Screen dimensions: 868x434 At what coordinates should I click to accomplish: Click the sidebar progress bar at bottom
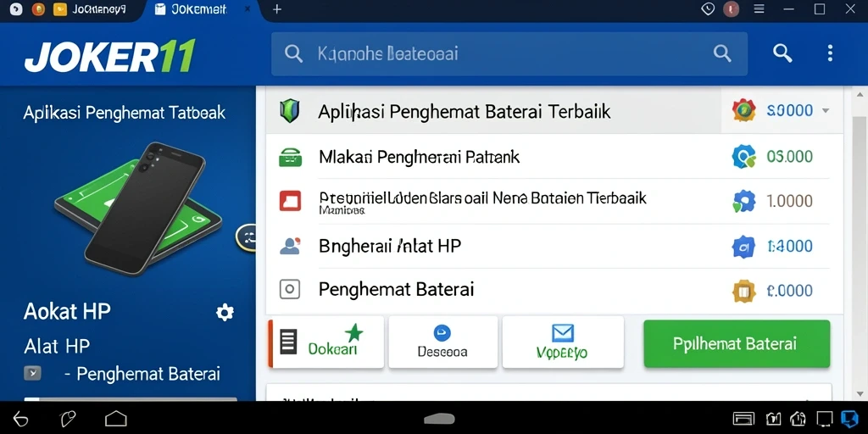(x=130, y=398)
